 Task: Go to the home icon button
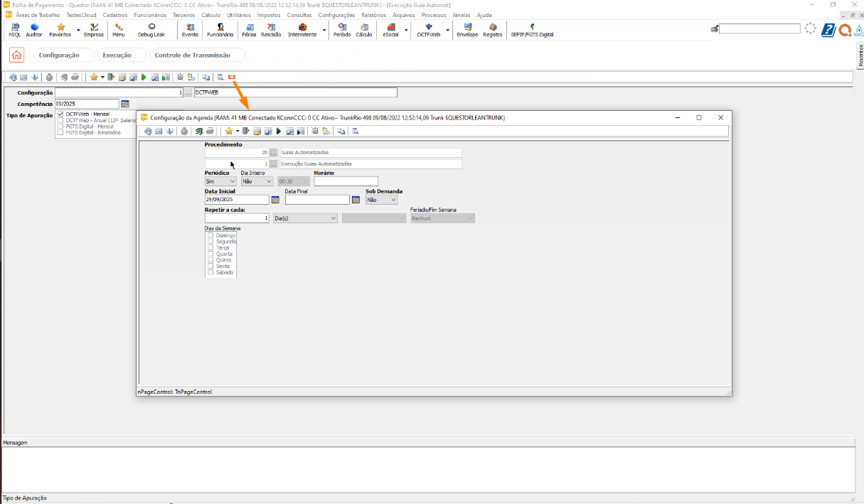(16, 55)
